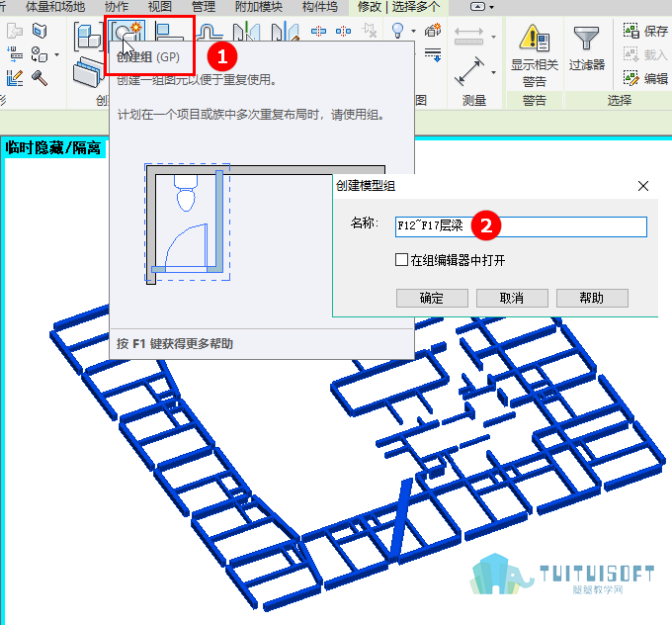Viewport: 672px width, 625px height.
Task: Click the blue-arrow align lines icon
Action: pyautogui.click(x=15, y=54)
